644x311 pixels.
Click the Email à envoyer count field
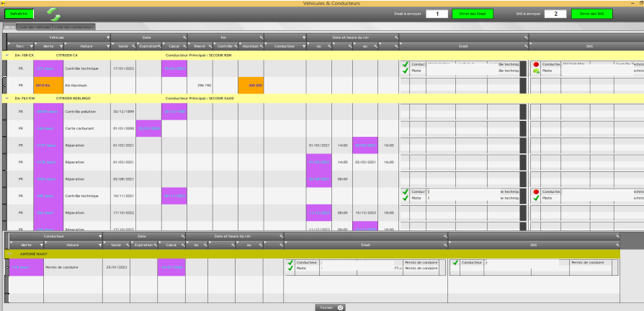[437, 14]
